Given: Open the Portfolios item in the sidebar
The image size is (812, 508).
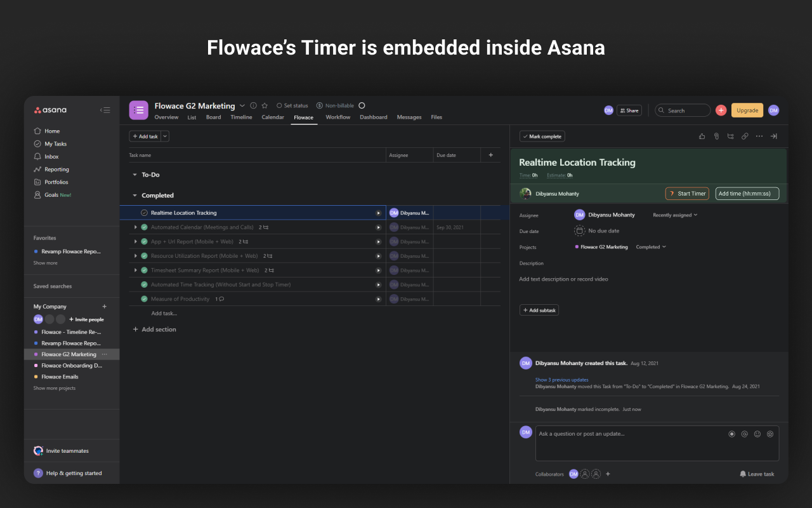Looking at the screenshot, I should [51, 182].
